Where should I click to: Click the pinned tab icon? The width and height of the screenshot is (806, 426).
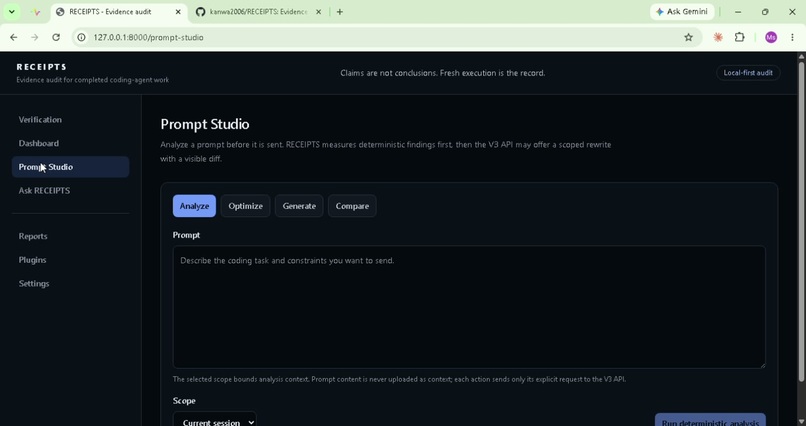tap(35, 12)
